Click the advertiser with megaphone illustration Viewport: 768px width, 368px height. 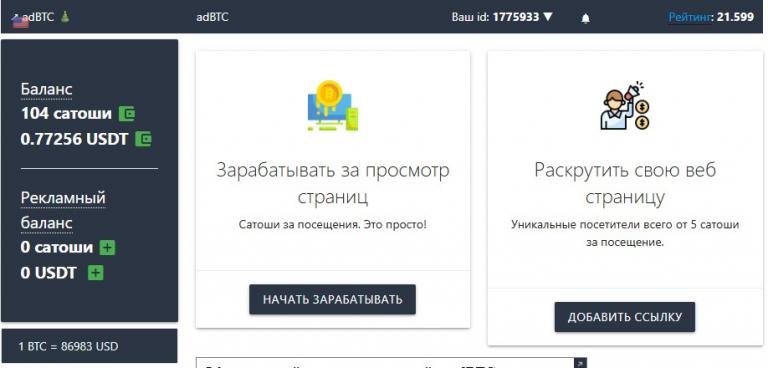pos(625,105)
